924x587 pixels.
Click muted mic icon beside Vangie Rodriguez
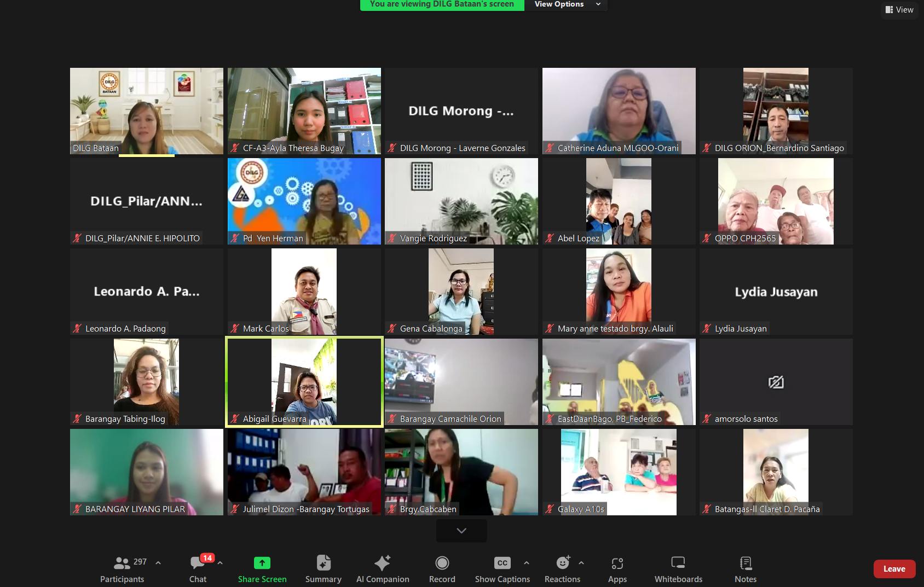tap(392, 238)
